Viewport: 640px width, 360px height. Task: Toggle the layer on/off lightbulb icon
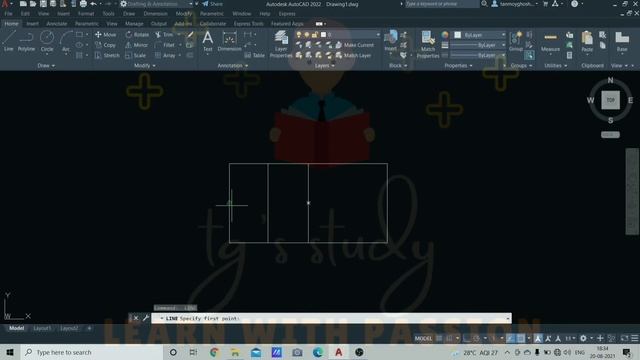pyautogui.click(x=299, y=35)
